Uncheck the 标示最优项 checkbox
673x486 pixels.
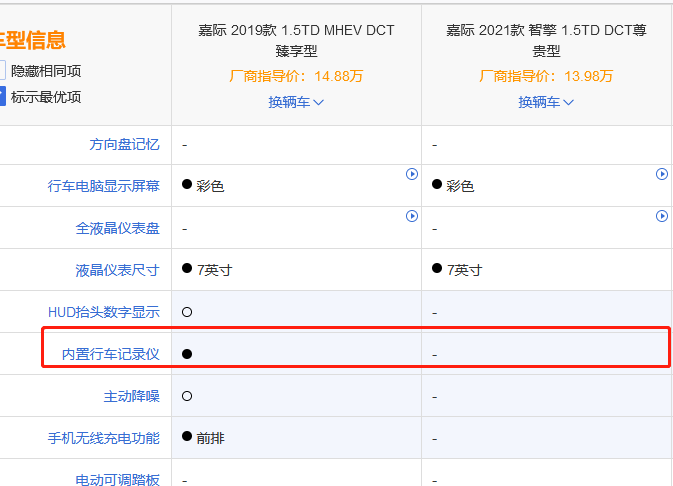point(3,97)
